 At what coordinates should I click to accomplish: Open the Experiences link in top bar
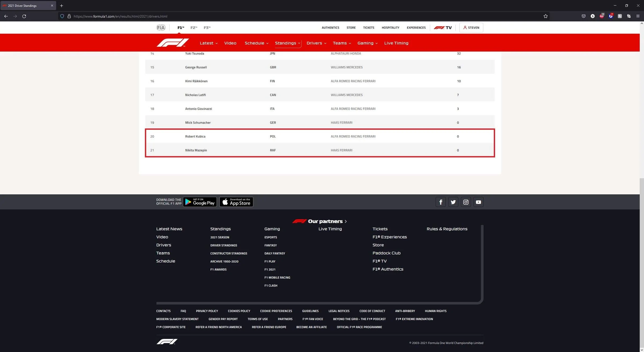tap(416, 28)
